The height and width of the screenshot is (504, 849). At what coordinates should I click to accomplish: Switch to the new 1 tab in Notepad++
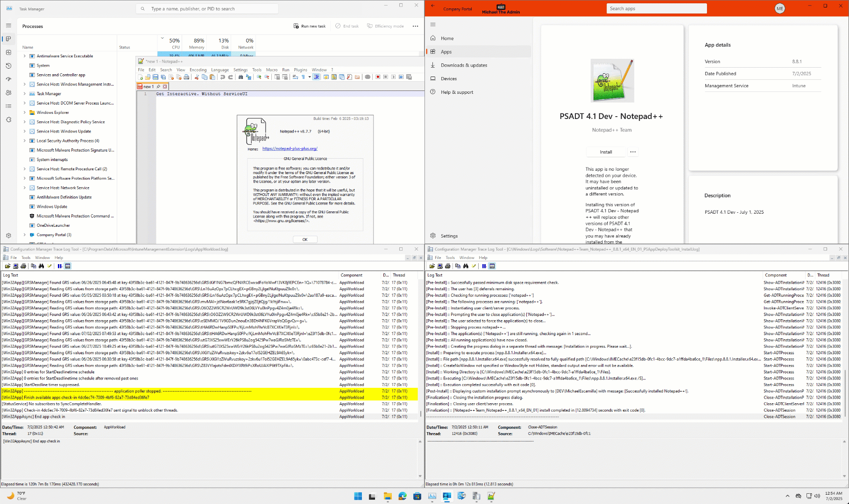[149, 86]
